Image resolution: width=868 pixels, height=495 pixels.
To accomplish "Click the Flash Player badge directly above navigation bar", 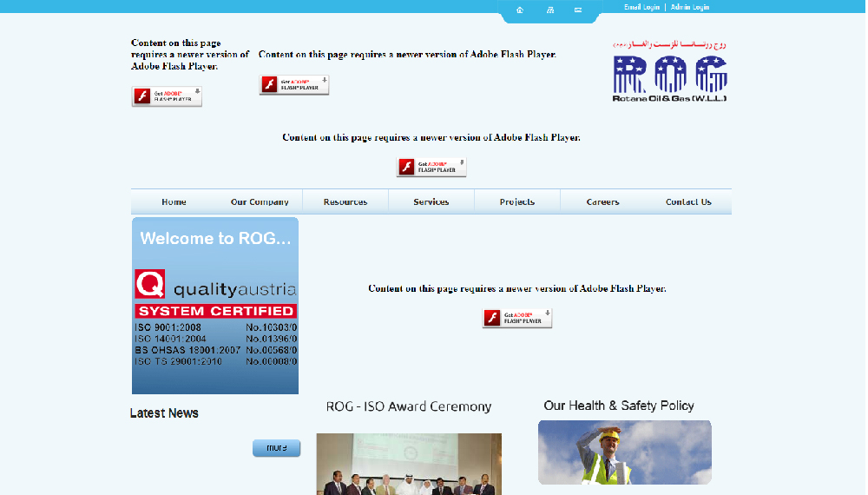I will (431, 168).
